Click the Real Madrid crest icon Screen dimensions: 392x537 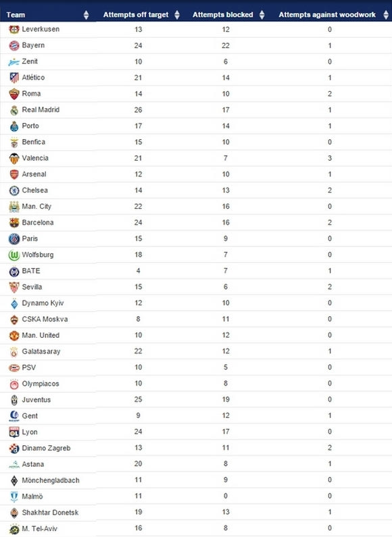(14, 110)
